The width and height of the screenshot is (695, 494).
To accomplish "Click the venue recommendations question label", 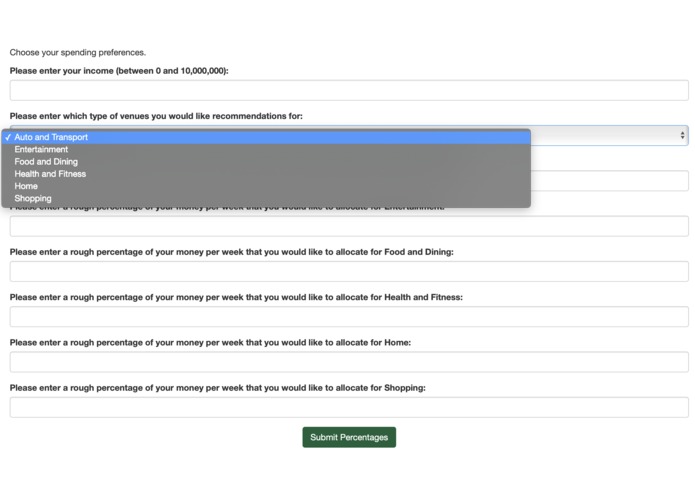I will coord(156,116).
